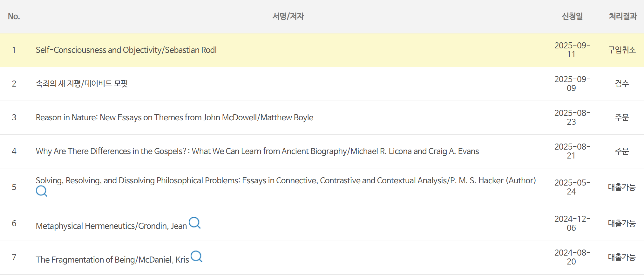Click the 서명/저자 column header
Viewport: 644px width, 275px height.
click(288, 16)
